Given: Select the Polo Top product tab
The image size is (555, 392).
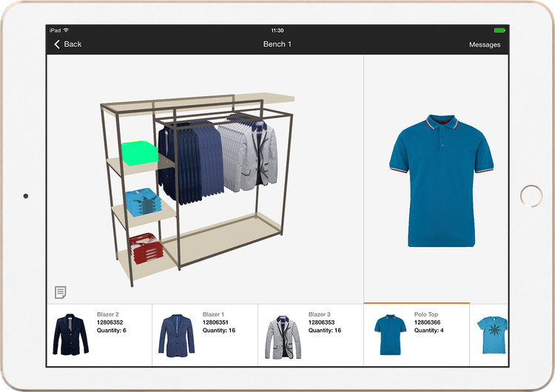Looking at the screenshot, I should pos(417,335).
